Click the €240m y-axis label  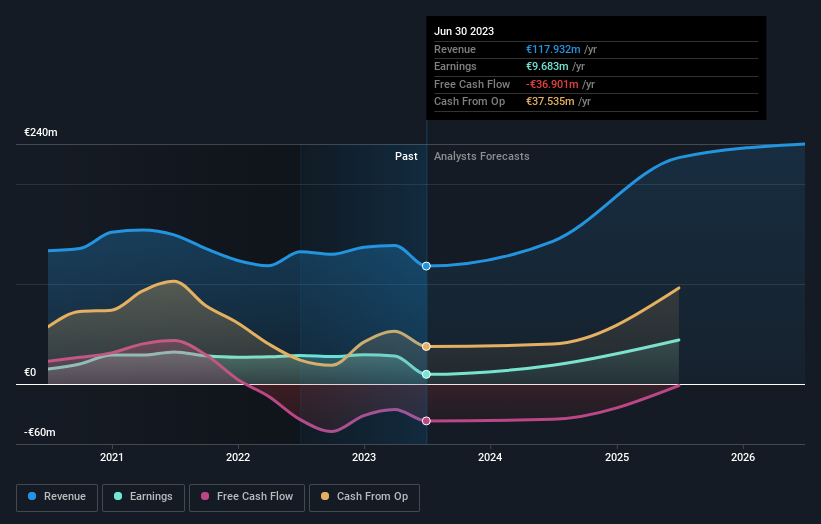tap(41, 132)
